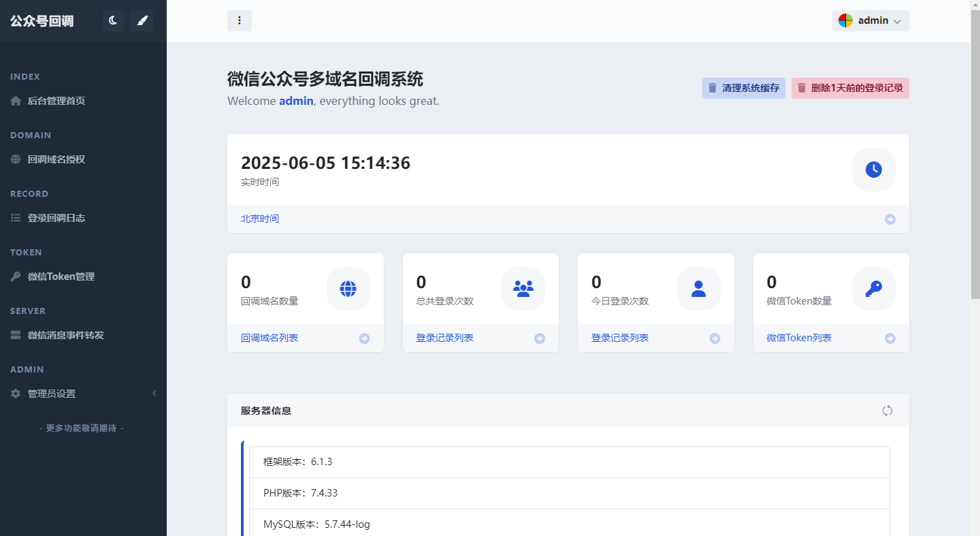Click the 服务器信息 panel header title

pos(266,411)
